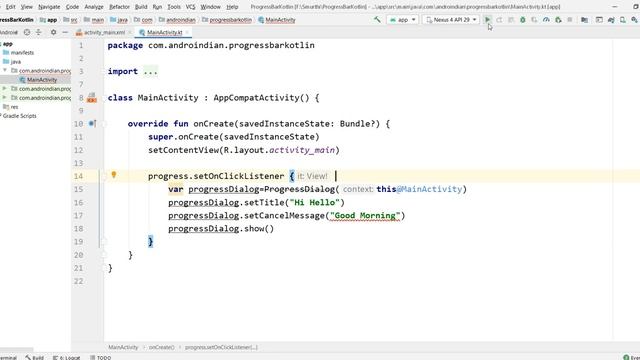
Task: Close the activity_main.xml tab
Action: [x=130, y=32]
